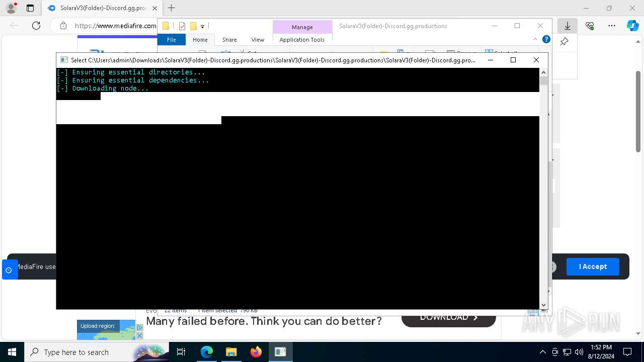Open notification center on taskbar

[x=627, y=352]
